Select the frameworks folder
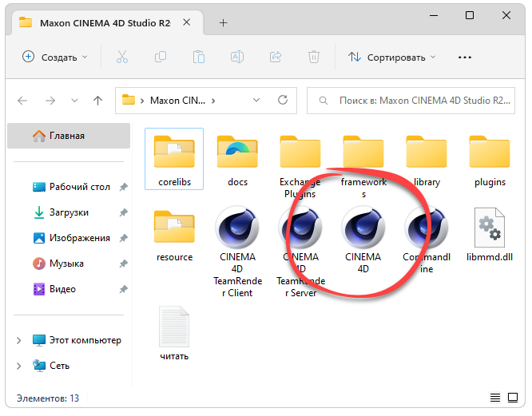Screen dimensions: 532x416 (x=363, y=166)
